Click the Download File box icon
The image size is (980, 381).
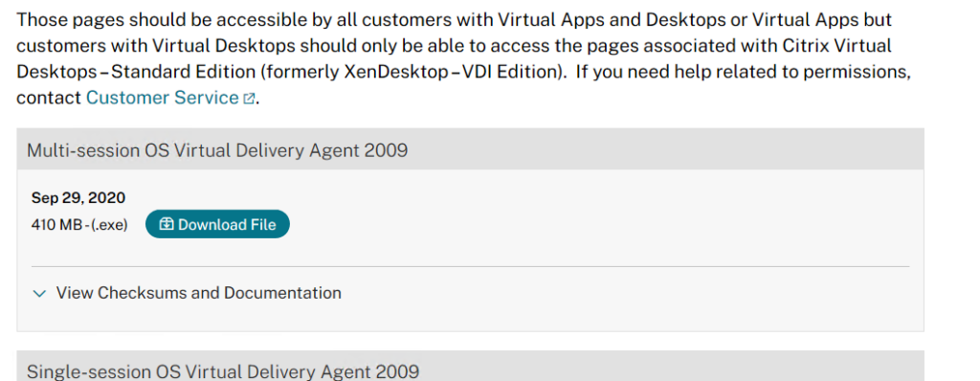167,225
